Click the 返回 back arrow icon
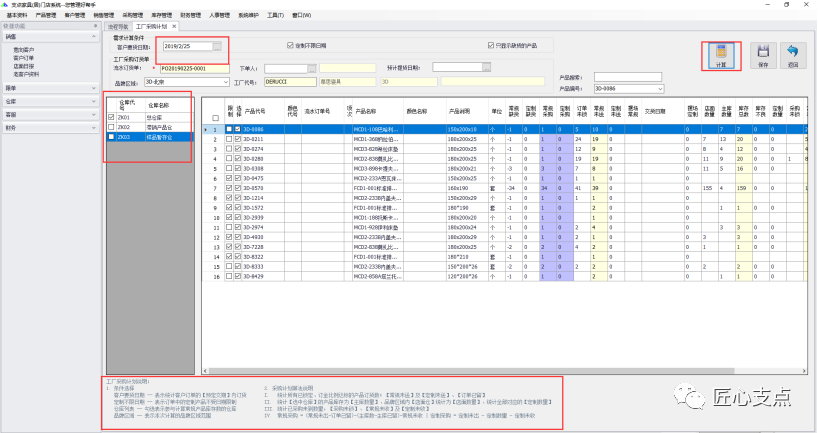The width and height of the screenshot is (818, 433). (793, 55)
